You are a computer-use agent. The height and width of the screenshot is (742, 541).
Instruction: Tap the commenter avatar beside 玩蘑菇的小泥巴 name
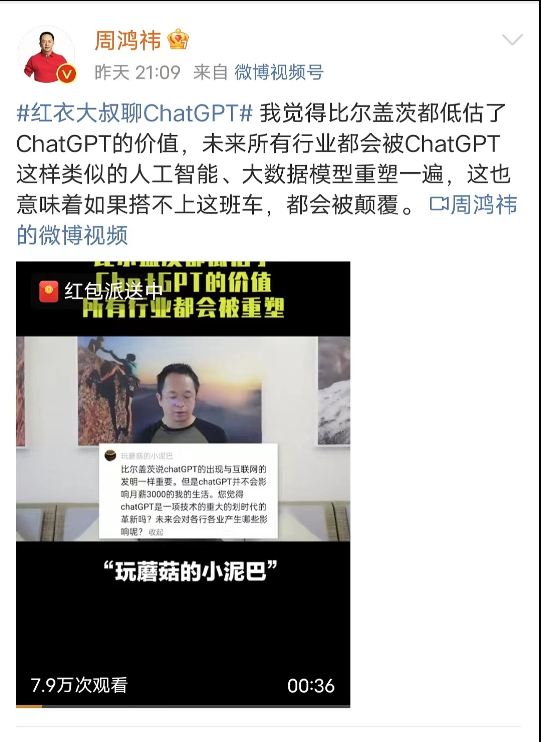click(x=110, y=455)
